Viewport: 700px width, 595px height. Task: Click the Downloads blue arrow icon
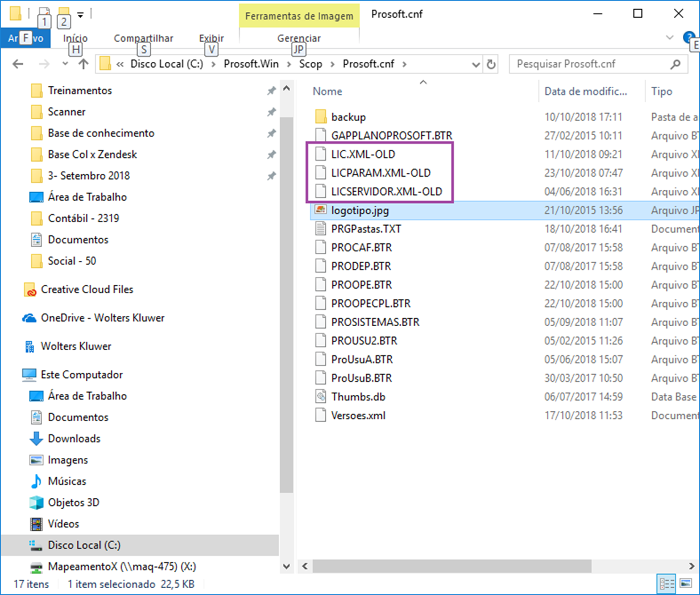(x=36, y=439)
